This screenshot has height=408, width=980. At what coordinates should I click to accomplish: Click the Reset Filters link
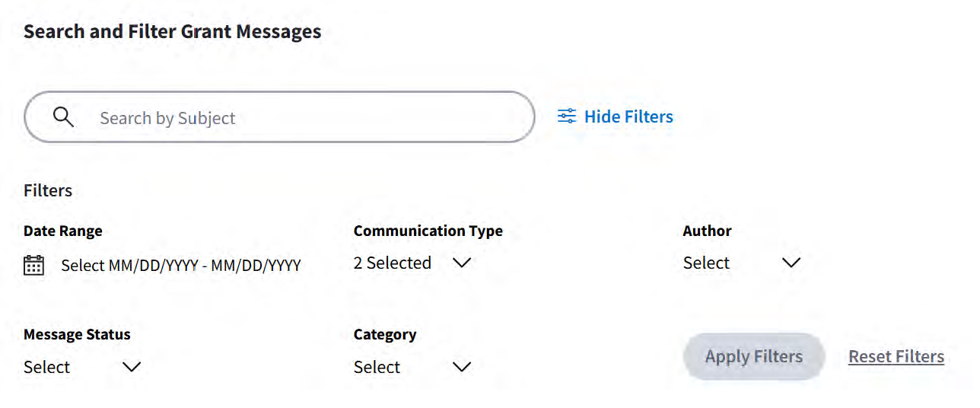tap(896, 356)
